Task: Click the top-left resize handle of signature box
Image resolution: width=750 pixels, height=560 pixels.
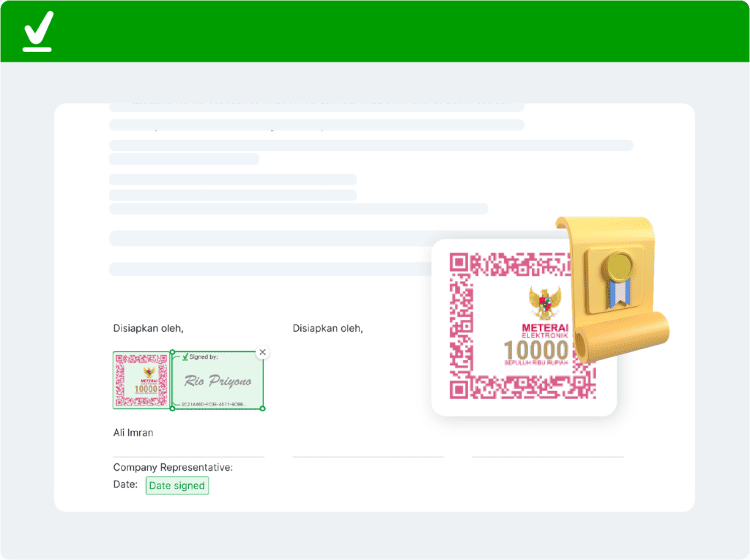Action: pos(172,352)
